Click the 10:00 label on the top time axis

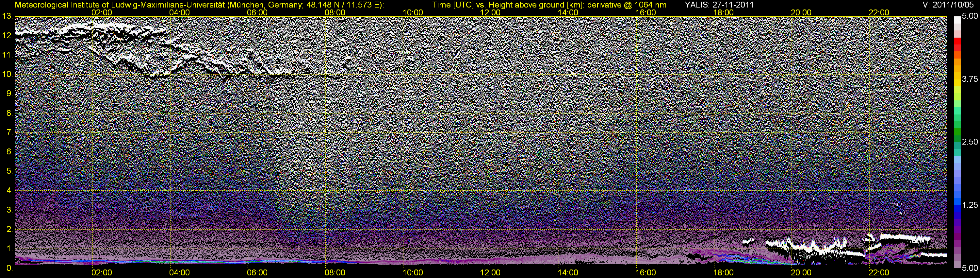[413, 12]
